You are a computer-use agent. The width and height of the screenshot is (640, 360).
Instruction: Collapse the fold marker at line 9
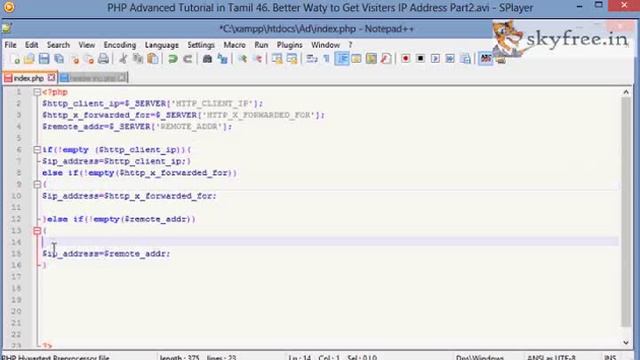pos(37,184)
